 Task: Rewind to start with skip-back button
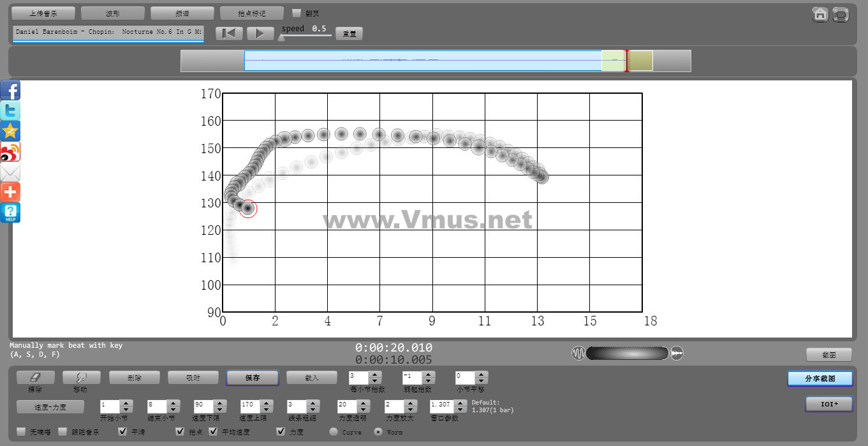point(229,33)
